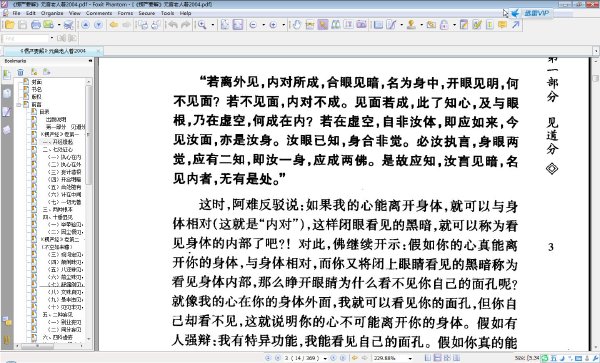Open the Stamp tool dropdown arrow
The height and width of the screenshot is (363, 600).
tap(421, 25)
